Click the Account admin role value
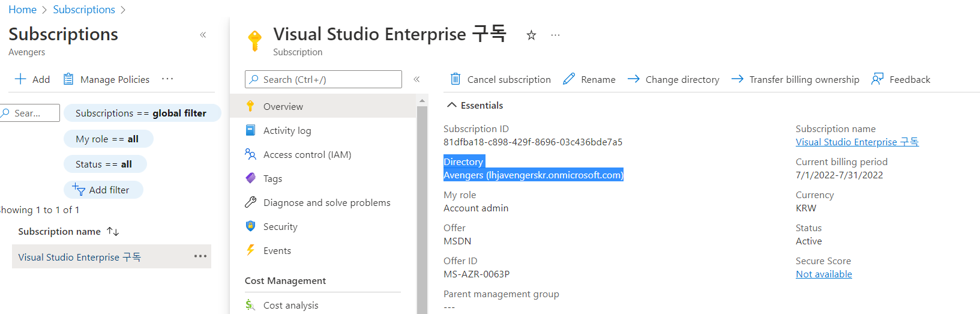Image resolution: width=980 pixels, height=314 pixels. coord(476,208)
